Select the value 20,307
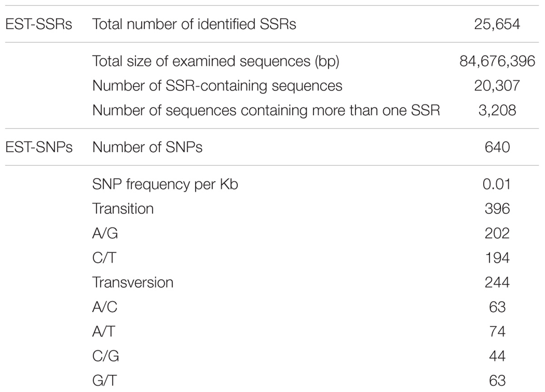This screenshot has height=392, width=545. click(497, 85)
